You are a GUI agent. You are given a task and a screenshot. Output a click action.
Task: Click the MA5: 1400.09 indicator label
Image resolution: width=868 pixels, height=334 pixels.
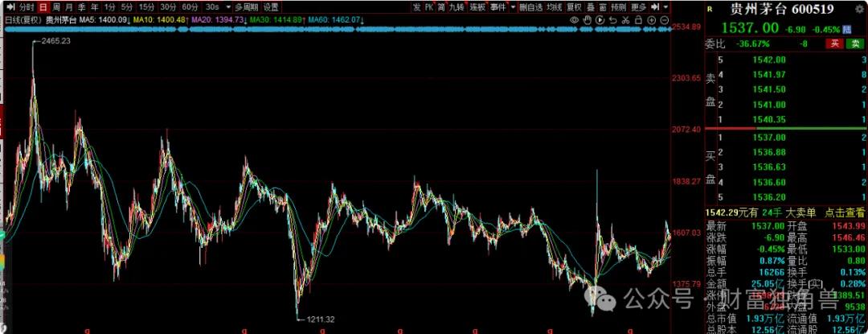[105, 20]
